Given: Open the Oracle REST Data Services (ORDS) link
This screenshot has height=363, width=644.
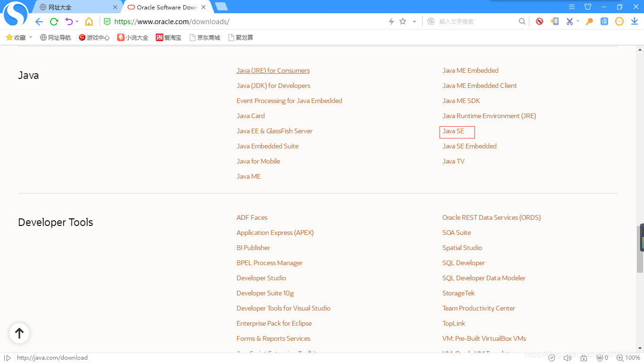Looking at the screenshot, I should click(x=491, y=217).
